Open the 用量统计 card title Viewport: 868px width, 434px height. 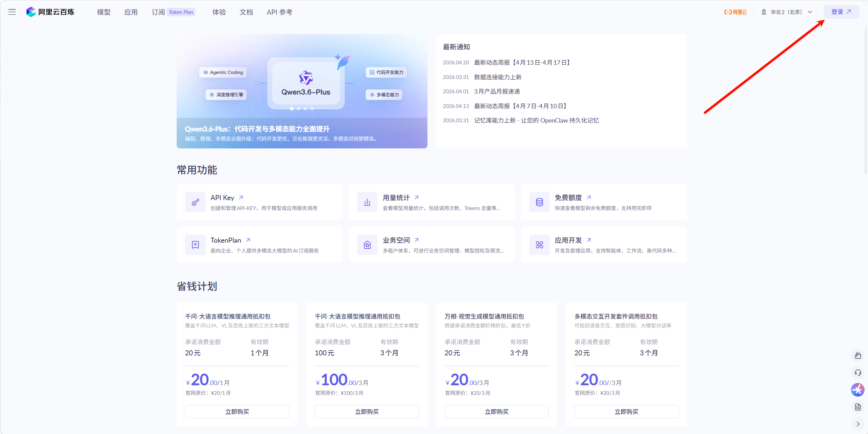tap(396, 198)
